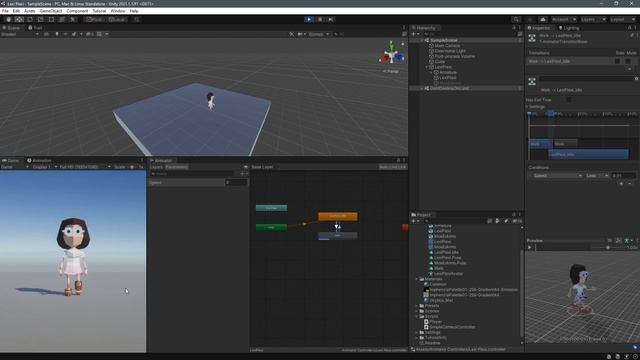Select the Rotate tool
The height and width of the screenshot is (360, 640).
pyautogui.click(x=30, y=19)
